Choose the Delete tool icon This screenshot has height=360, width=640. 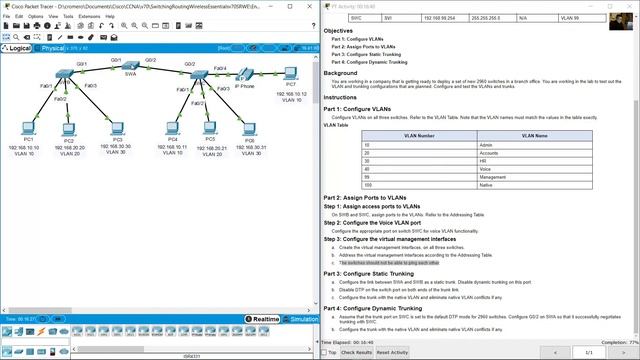tap(27, 37)
